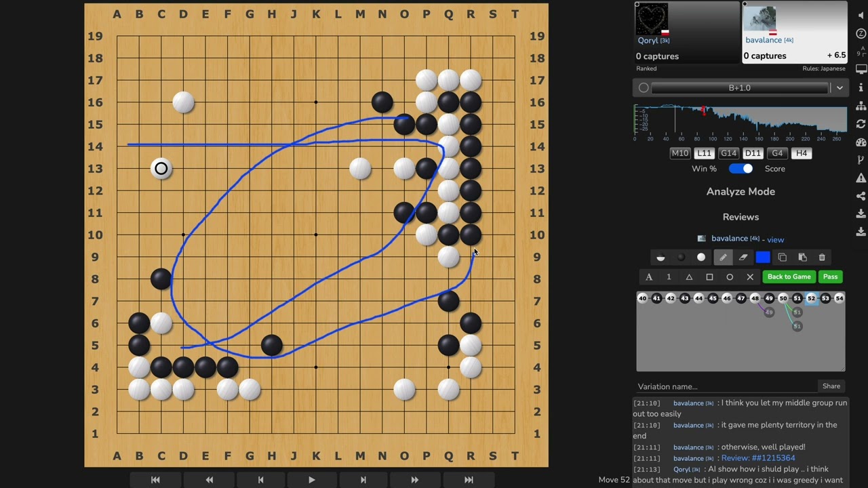The image size is (868, 488).
Task: Step forward one move
Action: [363, 480]
